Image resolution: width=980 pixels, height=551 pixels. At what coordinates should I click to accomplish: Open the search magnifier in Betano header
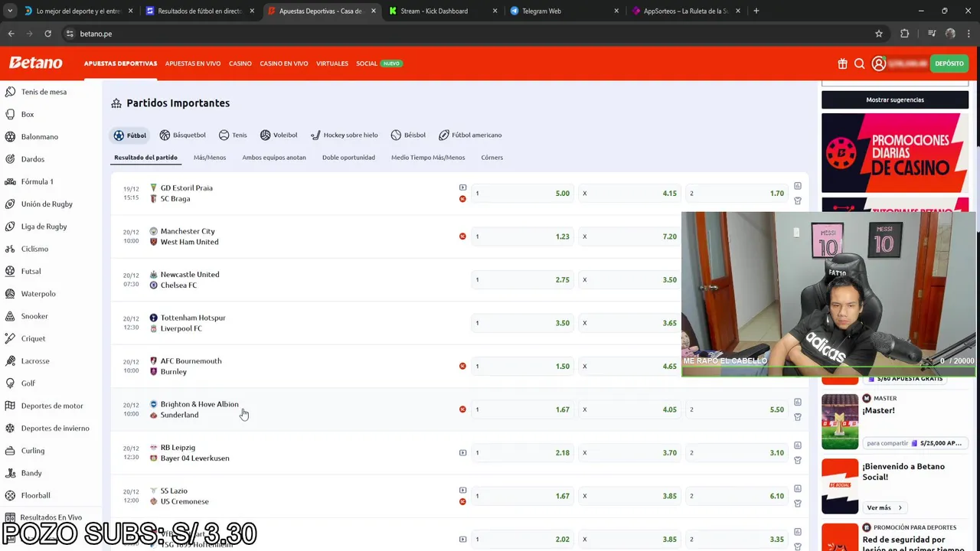coord(860,64)
